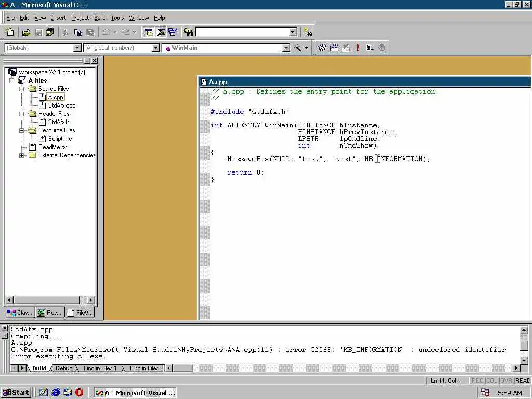Click the Redo arrow icon
The image size is (532, 399).
tap(126, 32)
